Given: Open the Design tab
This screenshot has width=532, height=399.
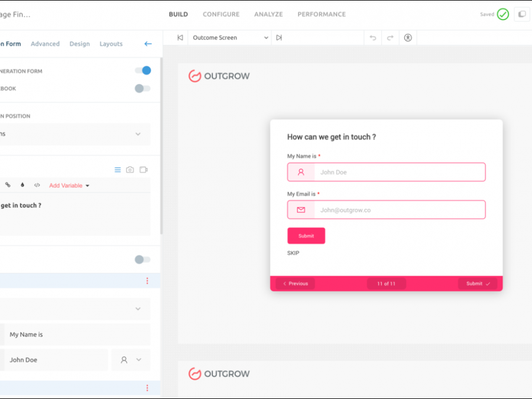Looking at the screenshot, I should tap(80, 44).
